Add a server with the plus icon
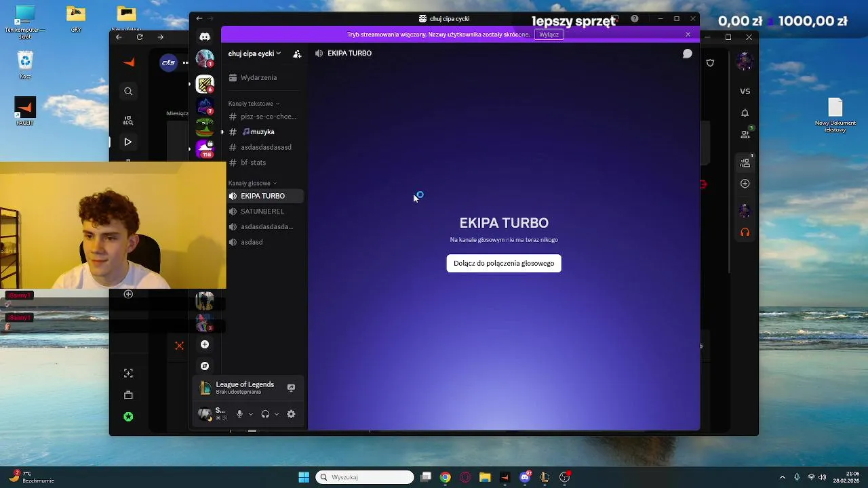The image size is (868, 488). 205,344
